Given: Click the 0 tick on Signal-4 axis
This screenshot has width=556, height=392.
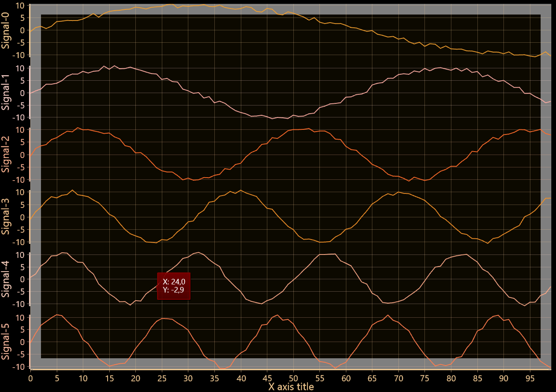Looking at the screenshot, I should pyautogui.click(x=22, y=279).
